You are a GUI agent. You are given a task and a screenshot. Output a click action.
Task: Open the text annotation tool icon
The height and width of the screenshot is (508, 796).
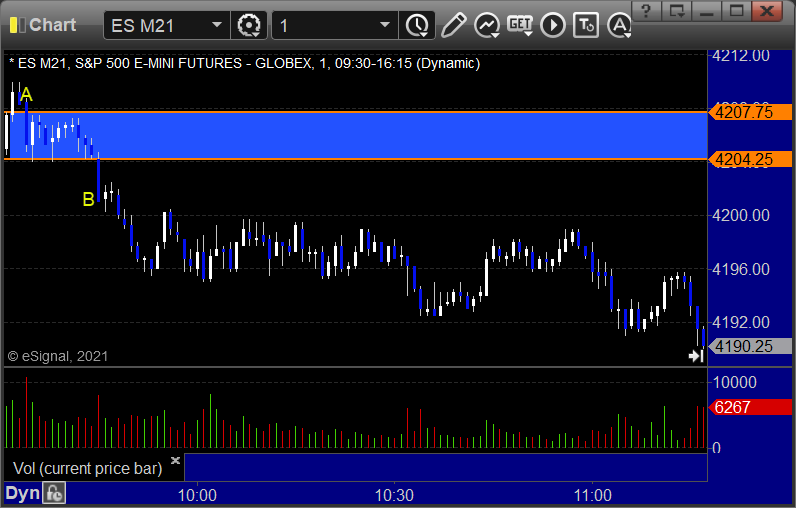[x=586, y=25]
